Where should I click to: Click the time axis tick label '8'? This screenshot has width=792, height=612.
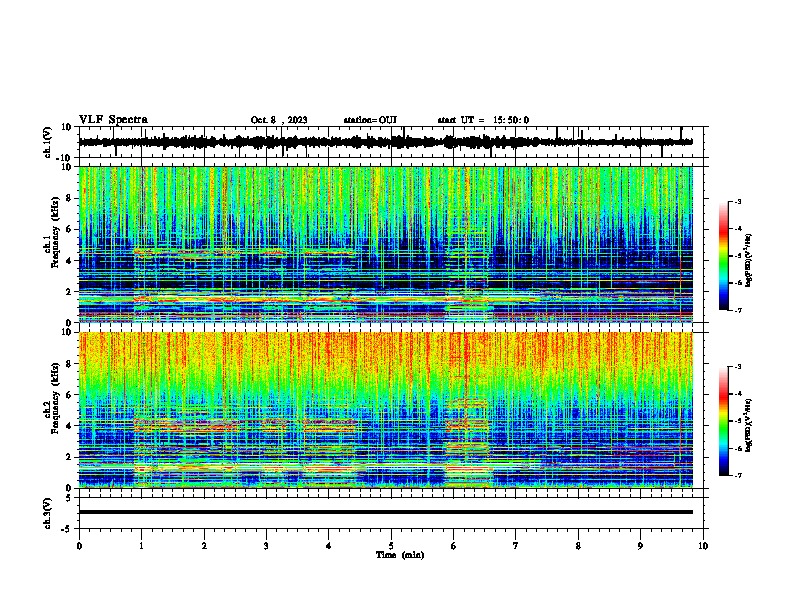click(578, 546)
